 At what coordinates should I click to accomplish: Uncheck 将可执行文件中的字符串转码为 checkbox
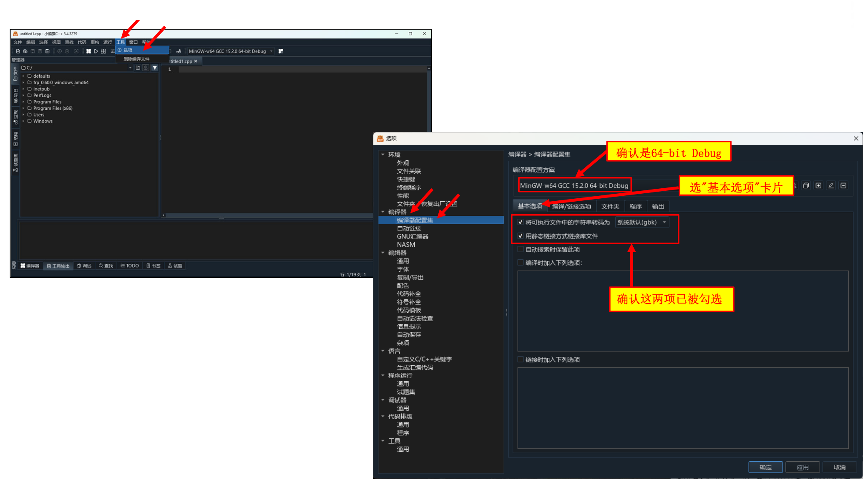tap(521, 222)
